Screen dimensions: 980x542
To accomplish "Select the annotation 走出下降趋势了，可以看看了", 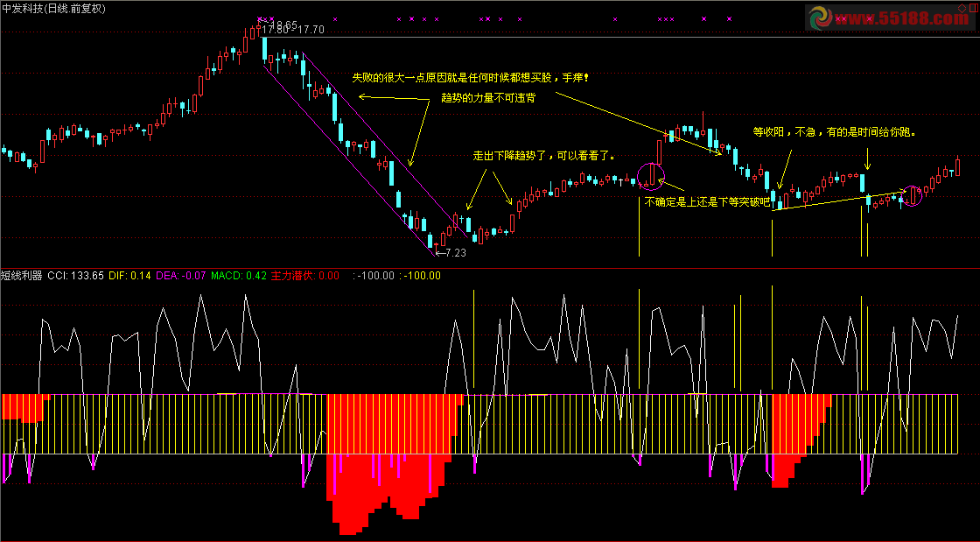I will point(543,156).
